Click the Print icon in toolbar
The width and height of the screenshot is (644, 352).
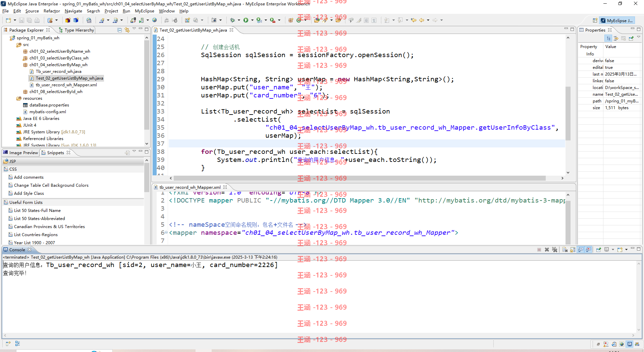pyautogui.click(x=37, y=20)
